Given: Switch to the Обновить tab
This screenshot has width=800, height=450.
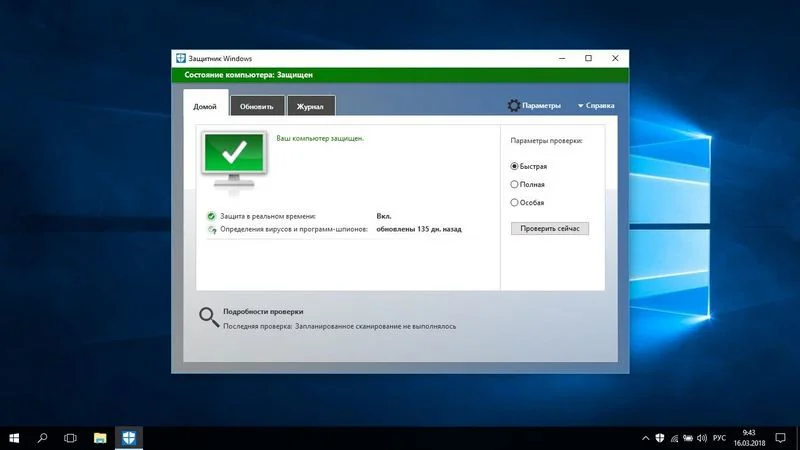Looking at the screenshot, I should pos(257,106).
